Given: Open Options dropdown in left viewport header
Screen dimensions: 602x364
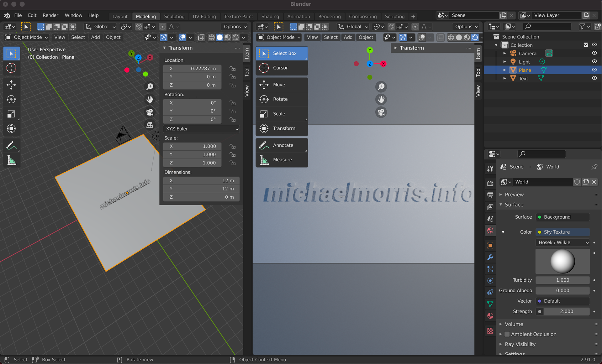Looking at the screenshot, I should pyautogui.click(x=235, y=27).
